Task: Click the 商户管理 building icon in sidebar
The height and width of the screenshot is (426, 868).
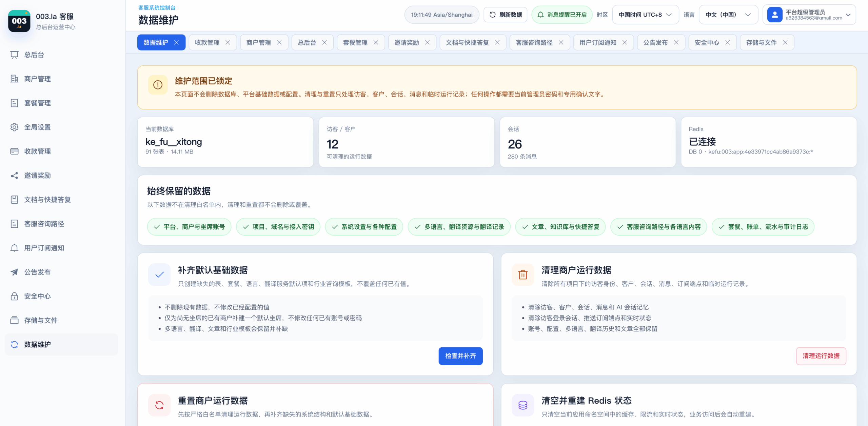Action: (14, 79)
